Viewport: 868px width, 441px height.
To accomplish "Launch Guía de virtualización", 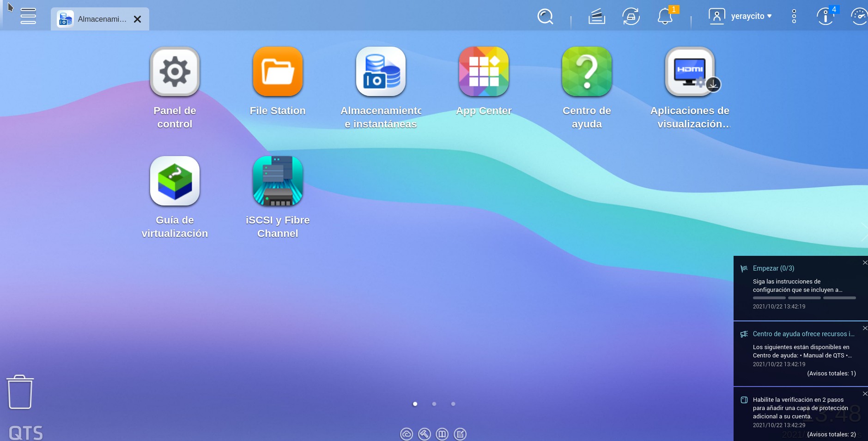I will pyautogui.click(x=175, y=181).
